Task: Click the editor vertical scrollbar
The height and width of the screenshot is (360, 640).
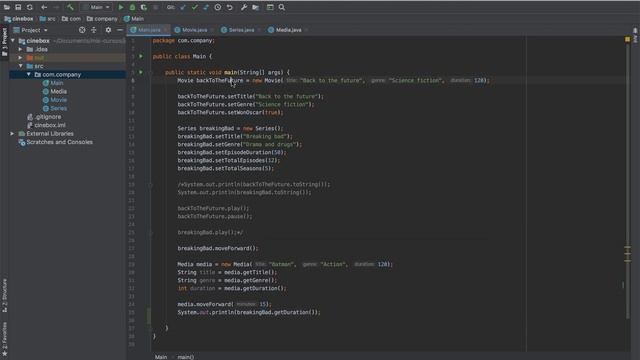Action: click(628, 180)
